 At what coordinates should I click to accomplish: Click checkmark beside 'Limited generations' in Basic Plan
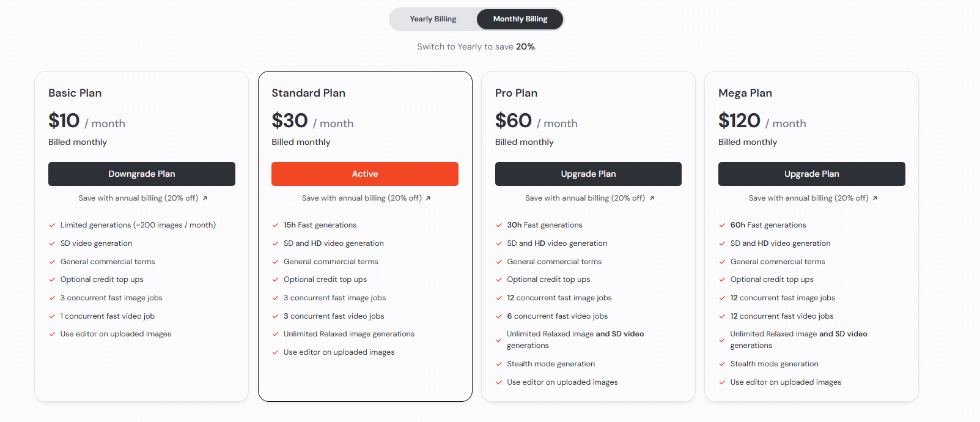53,225
